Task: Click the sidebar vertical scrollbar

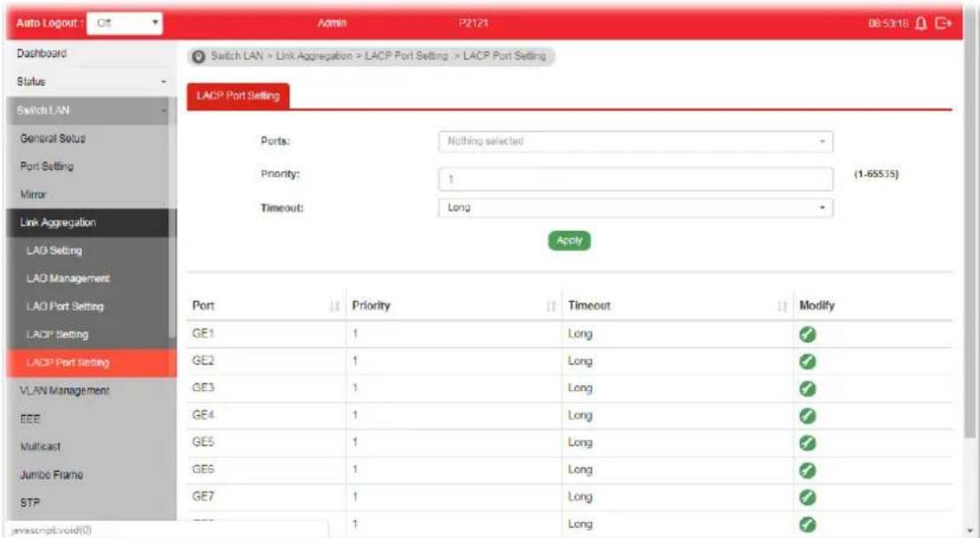Action: [x=173, y=219]
